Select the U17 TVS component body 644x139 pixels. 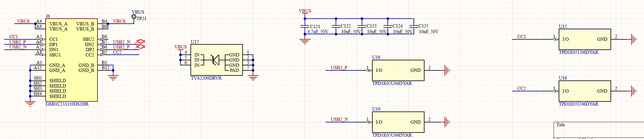[217, 60]
